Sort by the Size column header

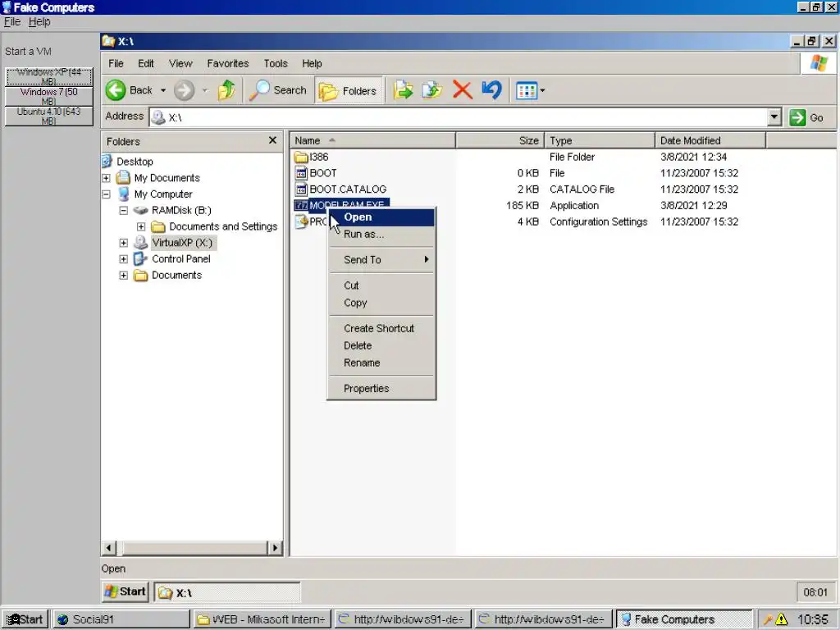click(x=500, y=140)
